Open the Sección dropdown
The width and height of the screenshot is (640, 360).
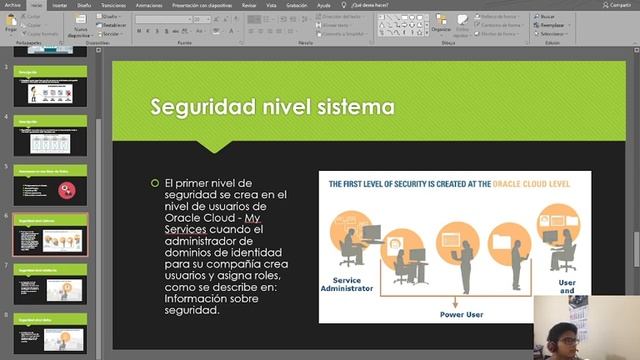[109, 34]
